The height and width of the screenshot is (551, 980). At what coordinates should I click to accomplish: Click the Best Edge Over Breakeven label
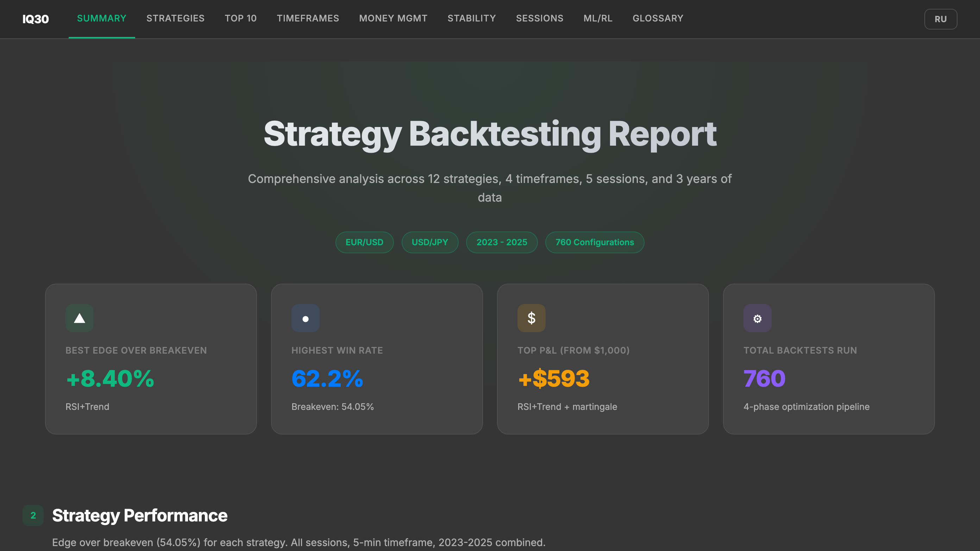point(136,350)
